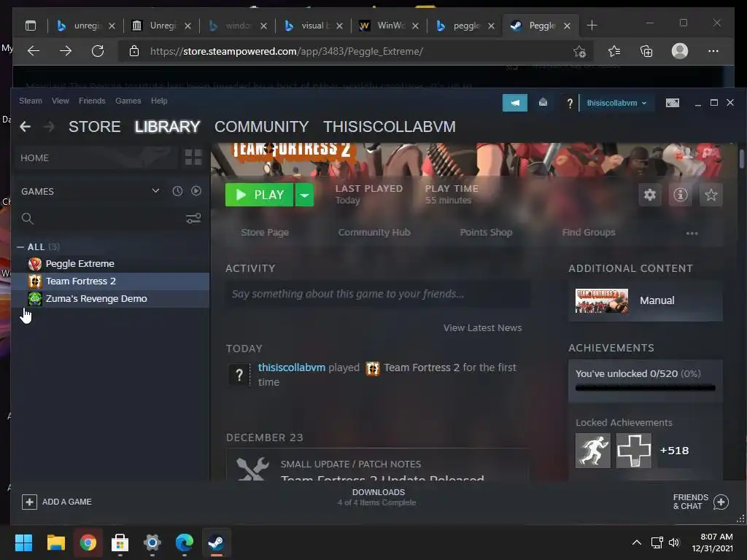Open the Friends menu

coord(92,101)
